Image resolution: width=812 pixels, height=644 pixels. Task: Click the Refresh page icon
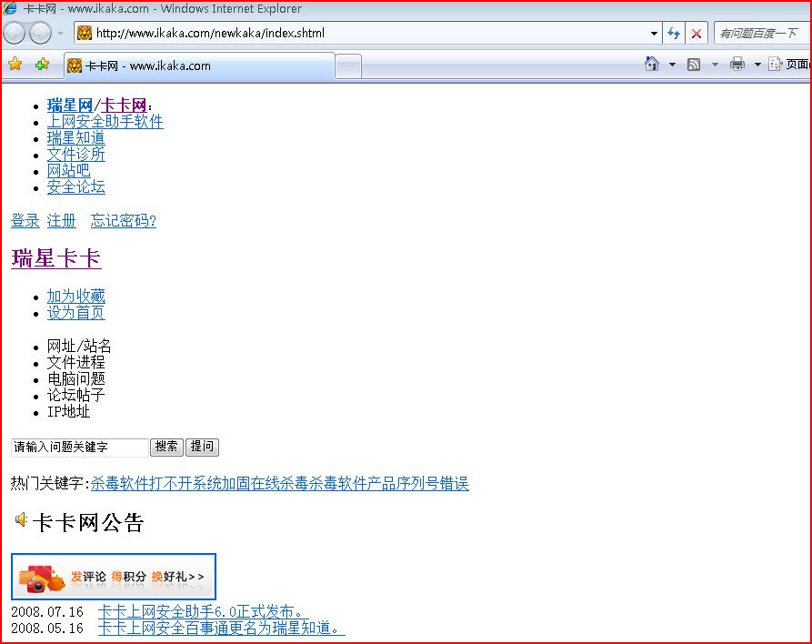click(x=673, y=34)
